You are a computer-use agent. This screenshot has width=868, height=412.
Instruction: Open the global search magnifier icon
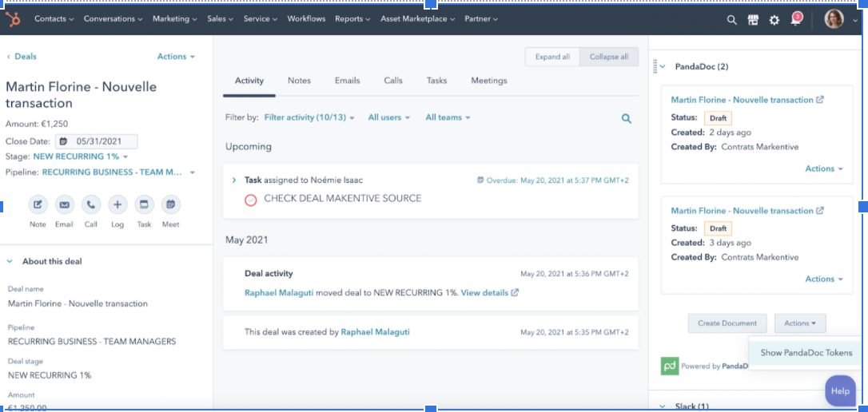click(x=732, y=20)
